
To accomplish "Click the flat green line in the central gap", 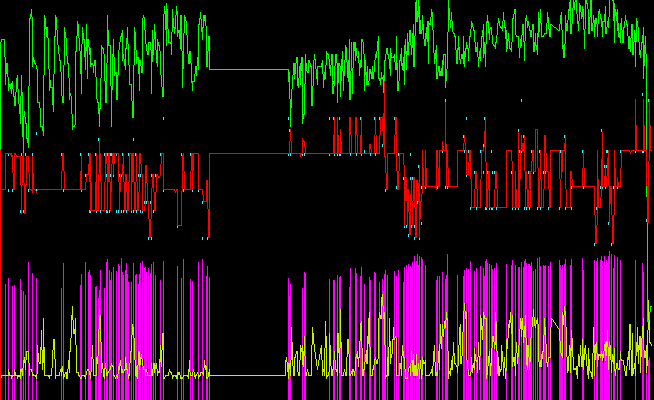I will point(248,69).
